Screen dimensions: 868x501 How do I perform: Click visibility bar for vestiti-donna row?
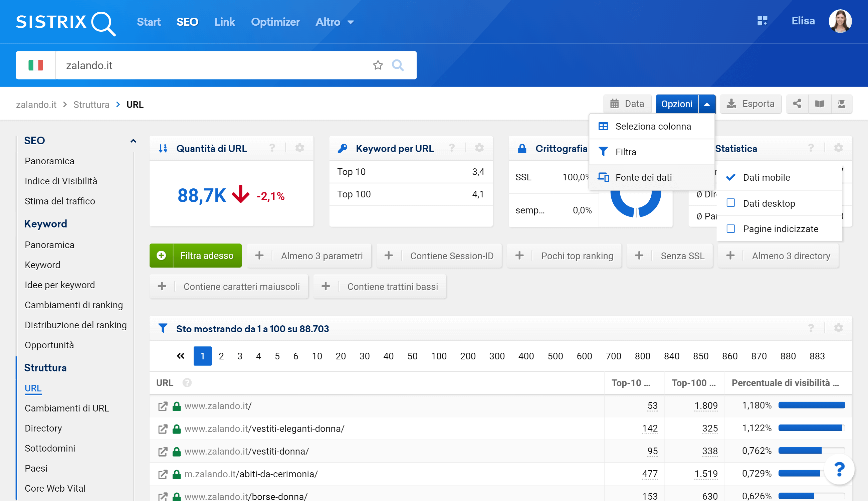click(x=811, y=451)
